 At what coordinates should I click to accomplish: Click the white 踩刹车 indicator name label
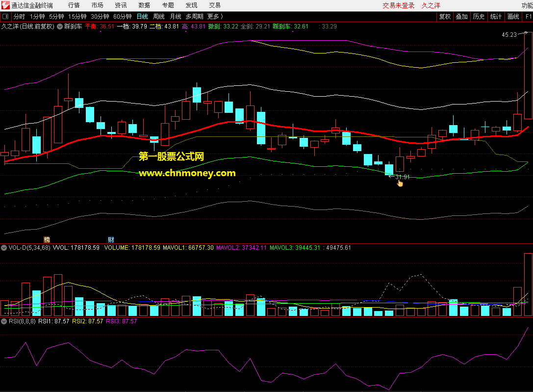[73, 26]
